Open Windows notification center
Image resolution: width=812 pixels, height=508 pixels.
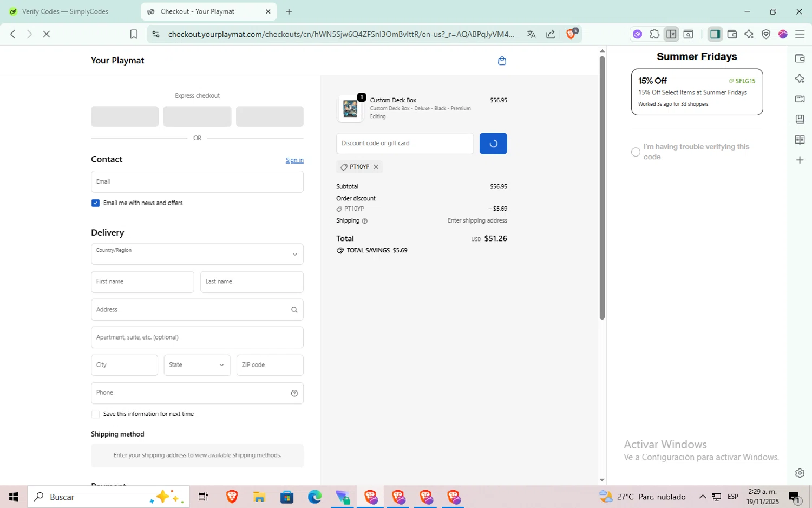[x=795, y=497]
